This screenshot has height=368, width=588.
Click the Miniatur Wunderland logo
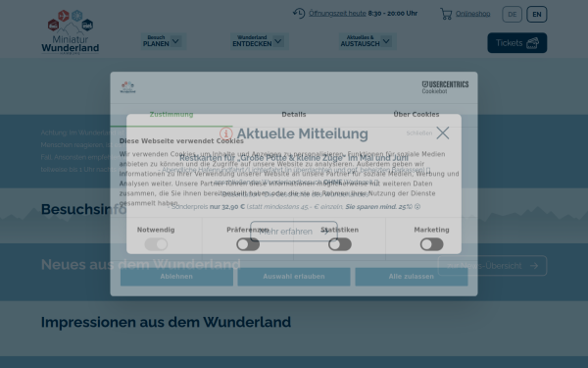(x=71, y=32)
